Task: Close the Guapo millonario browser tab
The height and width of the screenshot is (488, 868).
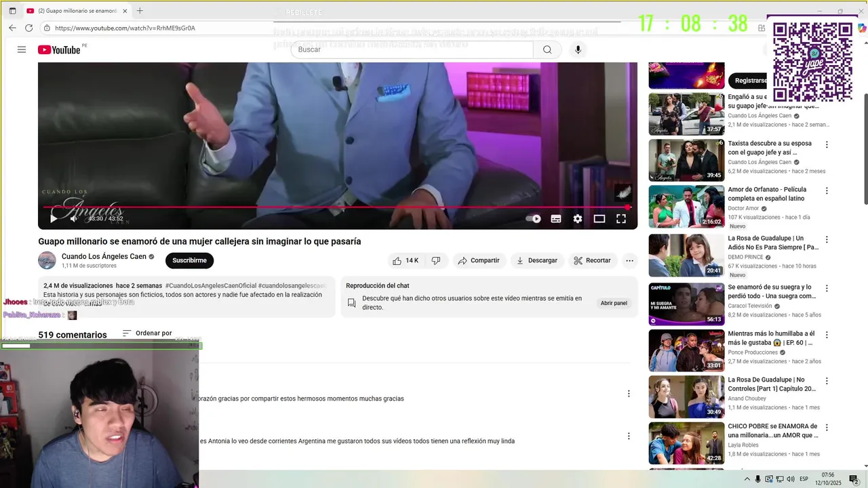Action: [125, 11]
